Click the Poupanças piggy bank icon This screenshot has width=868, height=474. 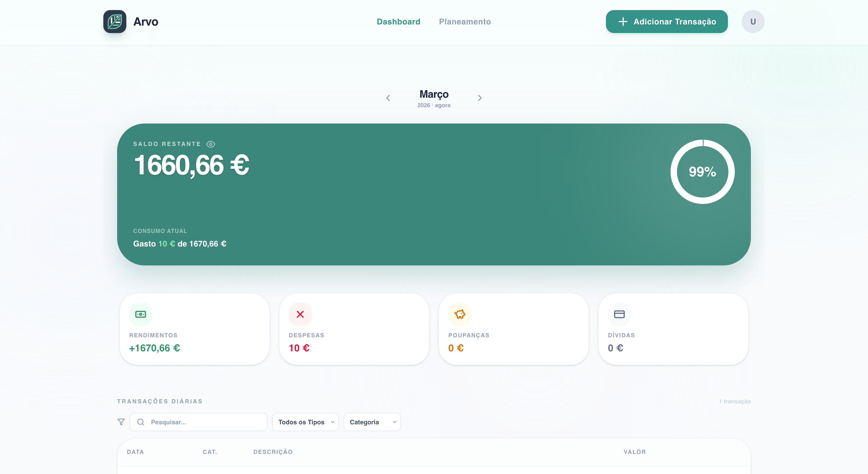[x=460, y=314]
